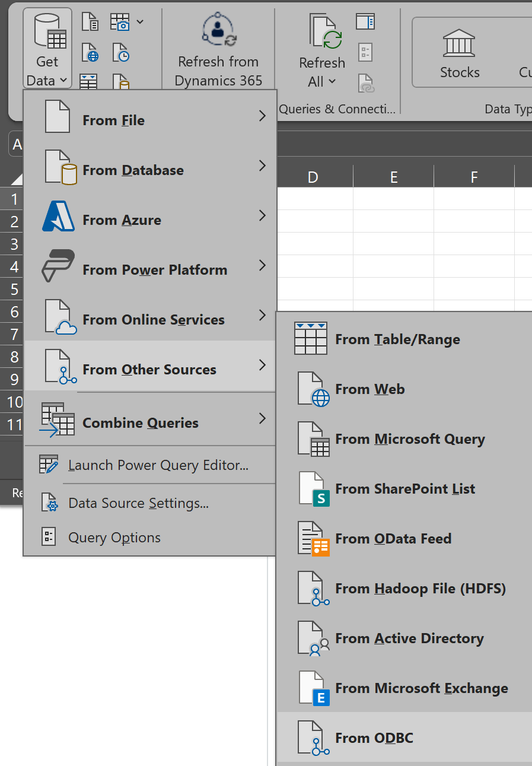532x766 pixels.
Task: Click the Get Data dropdown button
Action: tap(47, 49)
